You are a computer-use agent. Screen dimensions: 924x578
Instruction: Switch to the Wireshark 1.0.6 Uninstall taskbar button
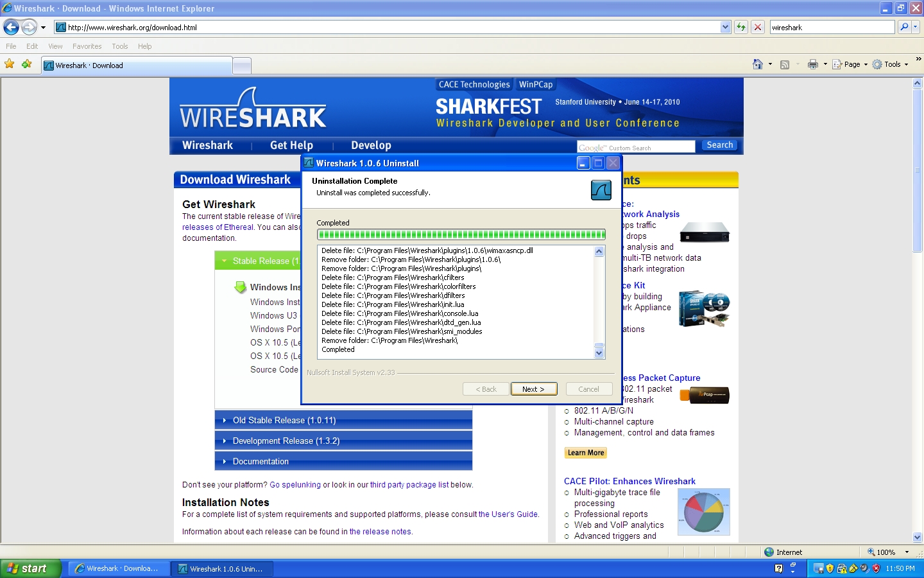(x=223, y=568)
